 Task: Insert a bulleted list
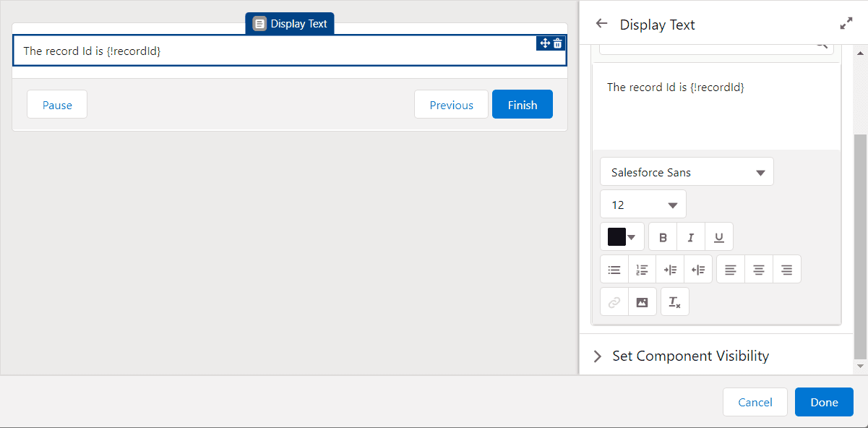[x=614, y=270]
